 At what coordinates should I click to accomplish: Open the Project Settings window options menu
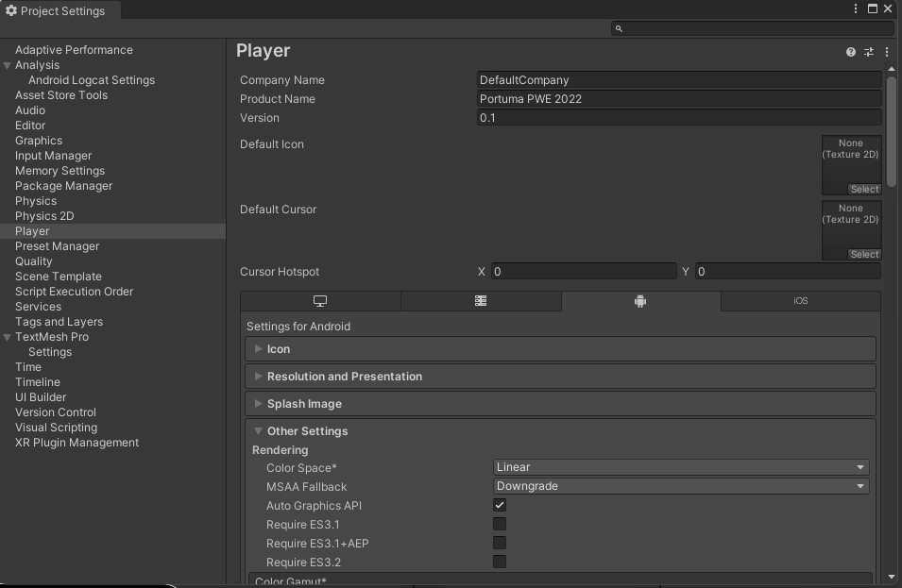[856, 8]
